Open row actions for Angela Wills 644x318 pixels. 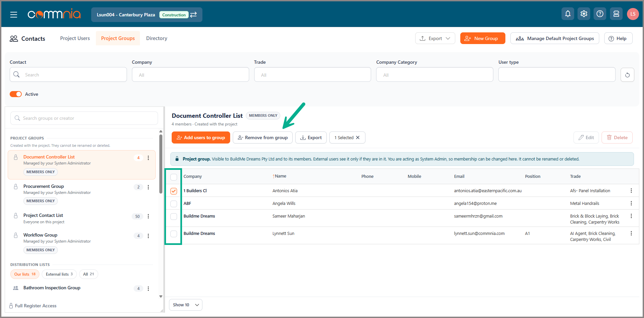(631, 203)
